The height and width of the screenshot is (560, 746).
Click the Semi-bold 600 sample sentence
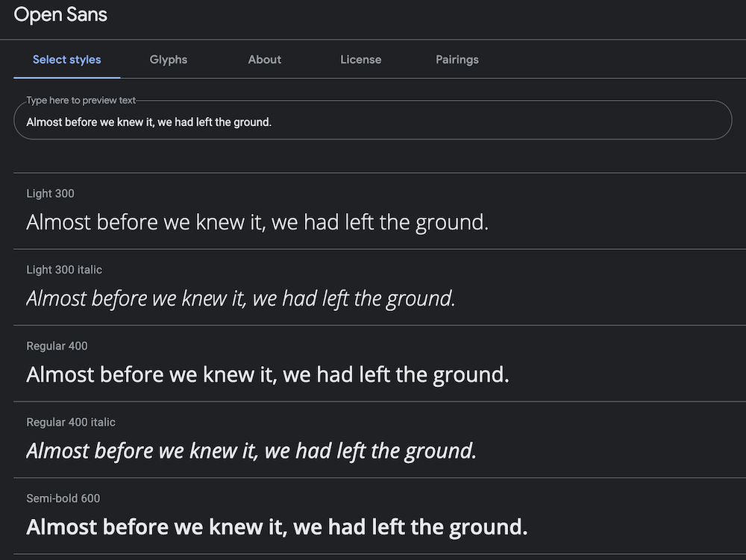point(277,527)
